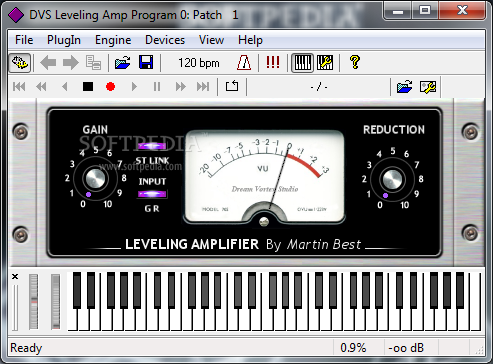Click the - / - player position display
The image size is (493, 364).
coord(318,87)
